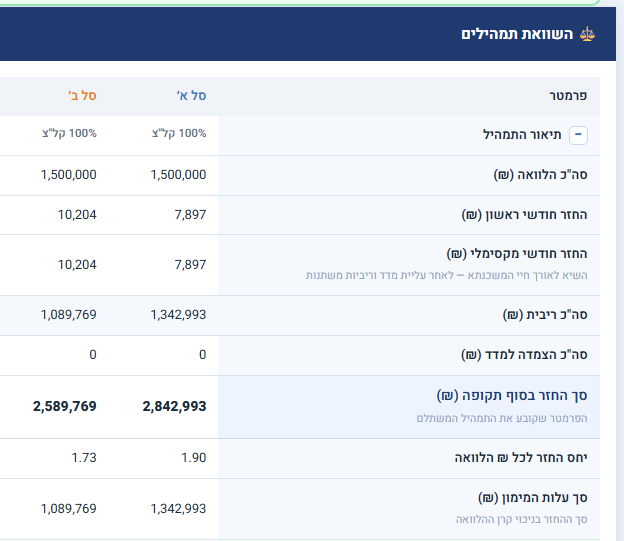The image size is (624, 541).
Task: Click the סך החזר בסוף תקופה label
Action: click(x=512, y=396)
